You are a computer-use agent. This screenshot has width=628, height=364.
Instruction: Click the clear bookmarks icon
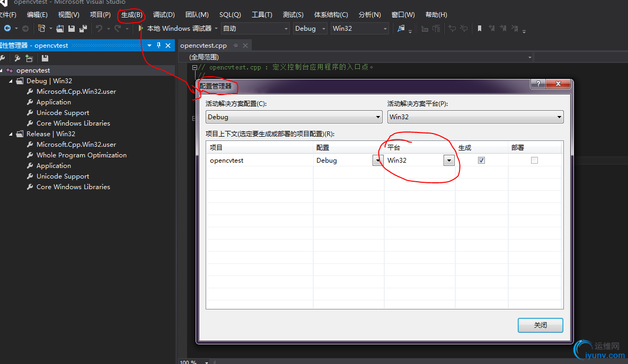click(x=515, y=29)
